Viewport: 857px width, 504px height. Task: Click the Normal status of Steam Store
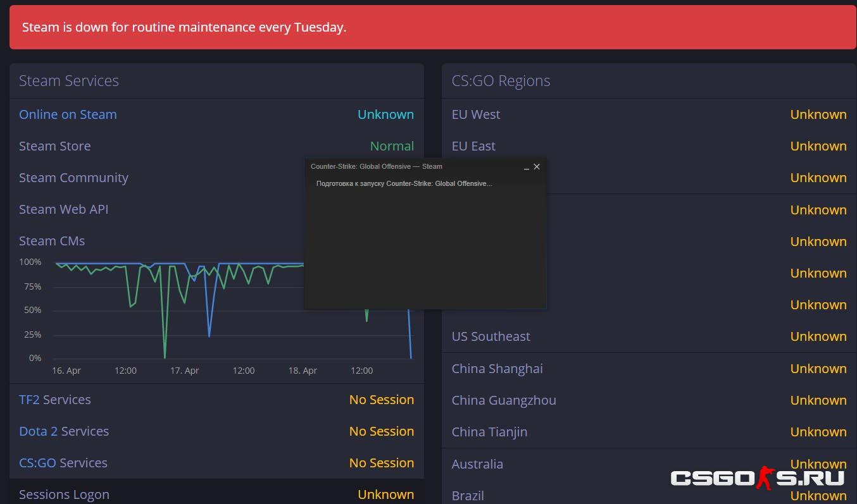[392, 146]
